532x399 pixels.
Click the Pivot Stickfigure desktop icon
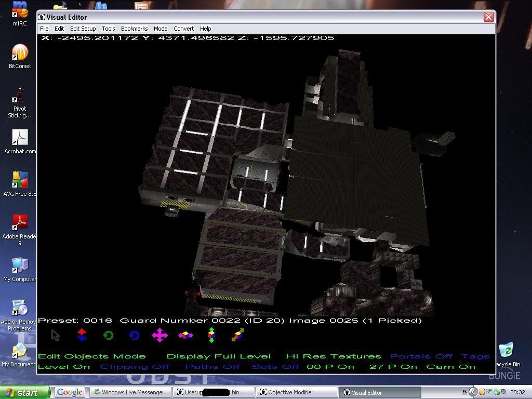20,102
